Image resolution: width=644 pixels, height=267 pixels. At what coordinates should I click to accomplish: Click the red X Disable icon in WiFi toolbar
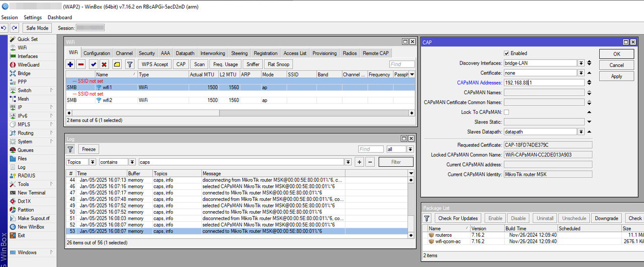pyautogui.click(x=104, y=64)
